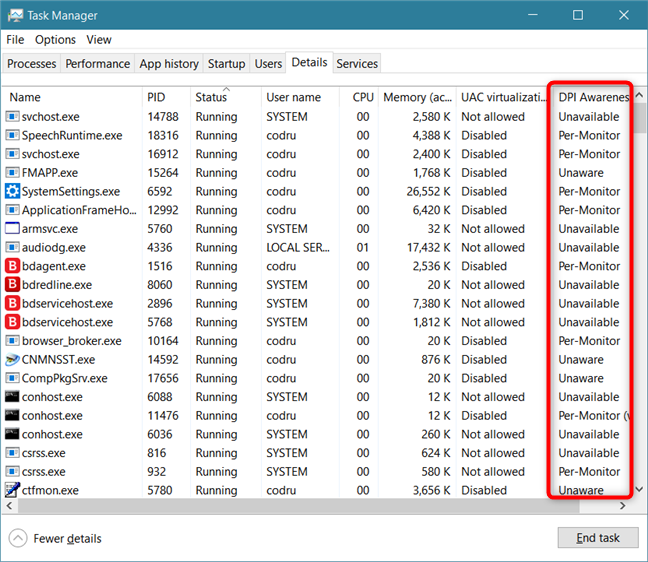Image resolution: width=648 pixels, height=562 pixels.
Task: Sort by DPI Awareness column header
Action: 591,97
